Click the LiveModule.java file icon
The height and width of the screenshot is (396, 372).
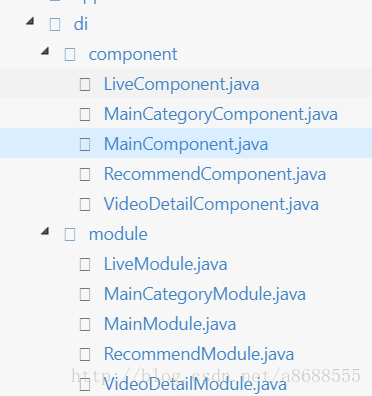click(x=85, y=264)
